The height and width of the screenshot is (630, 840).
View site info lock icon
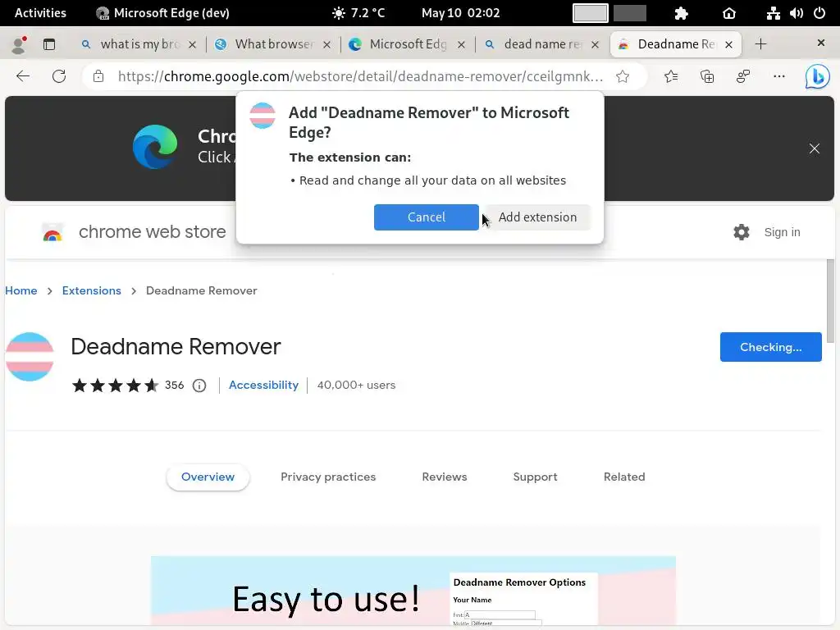pyautogui.click(x=98, y=76)
